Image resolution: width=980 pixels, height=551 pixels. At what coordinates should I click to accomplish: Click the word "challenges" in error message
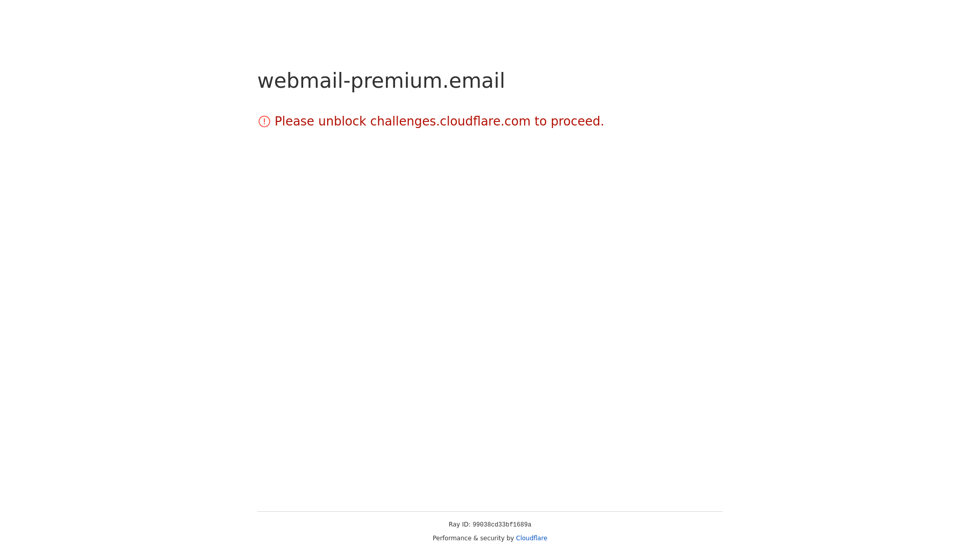tap(403, 121)
